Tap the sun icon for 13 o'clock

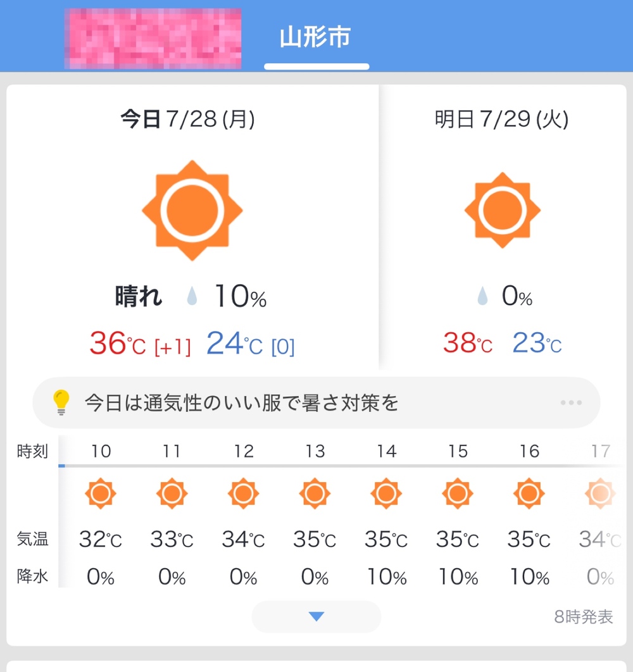coord(315,494)
